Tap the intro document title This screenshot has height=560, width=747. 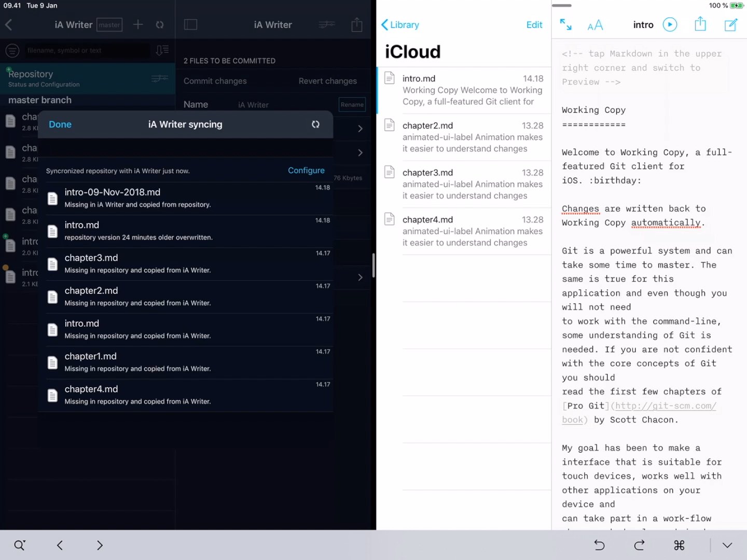click(x=643, y=24)
